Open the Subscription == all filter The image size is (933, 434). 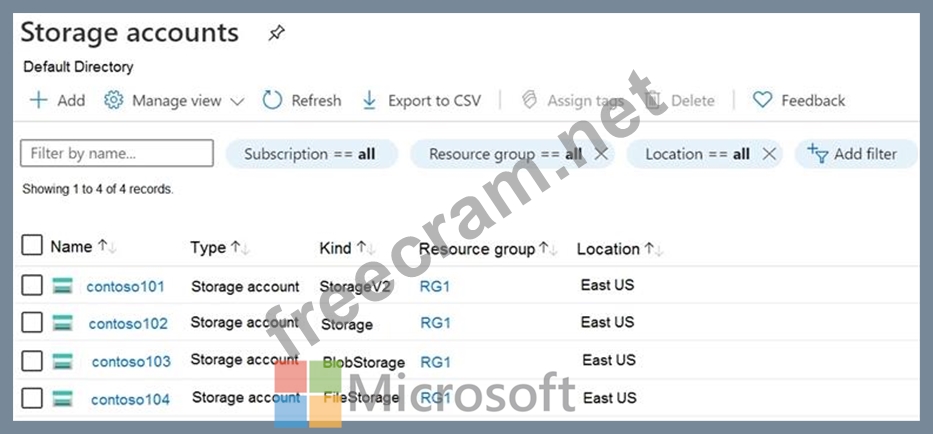click(x=311, y=154)
